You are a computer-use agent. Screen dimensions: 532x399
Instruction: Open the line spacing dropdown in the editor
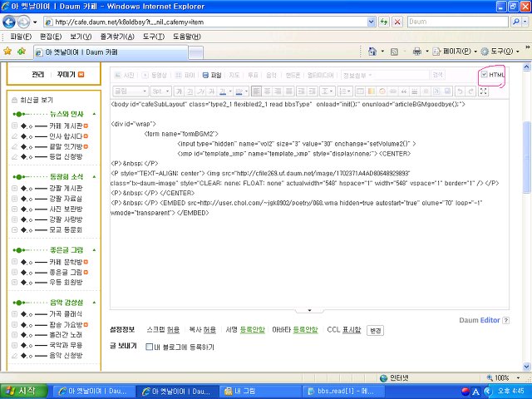coord(328,91)
